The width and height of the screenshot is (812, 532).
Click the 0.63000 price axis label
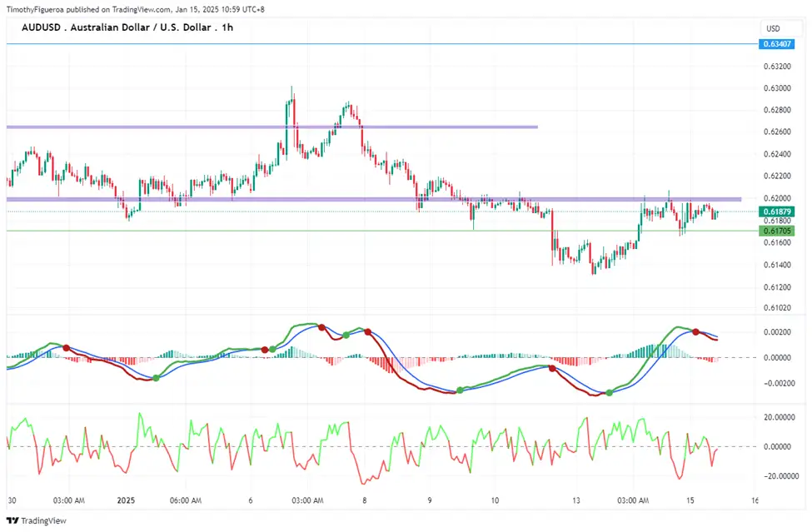click(x=777, y=88)
